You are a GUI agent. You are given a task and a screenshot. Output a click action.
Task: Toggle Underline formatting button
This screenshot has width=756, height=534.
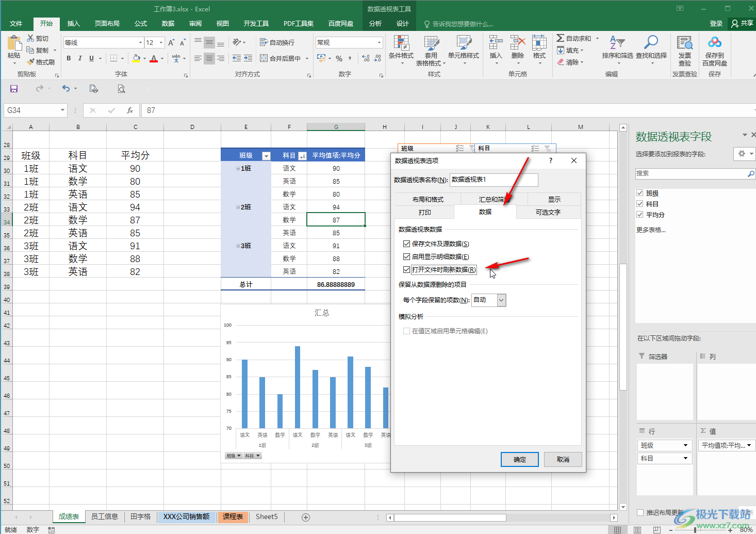click(x=92, y=58)
